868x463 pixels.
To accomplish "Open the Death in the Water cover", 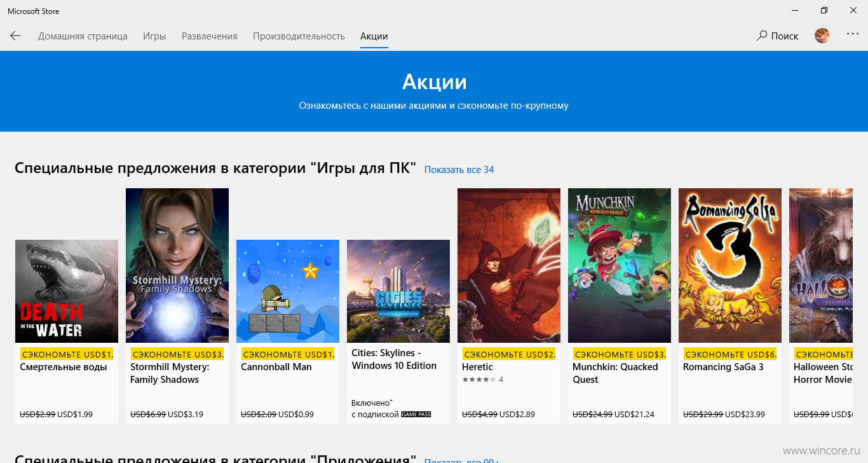I will 67,291.
